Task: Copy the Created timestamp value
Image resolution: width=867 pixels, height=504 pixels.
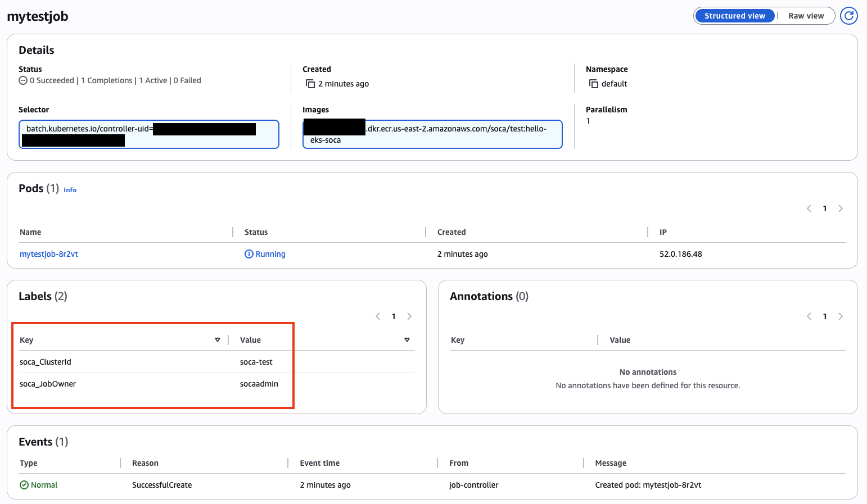Action: [310, 84]
